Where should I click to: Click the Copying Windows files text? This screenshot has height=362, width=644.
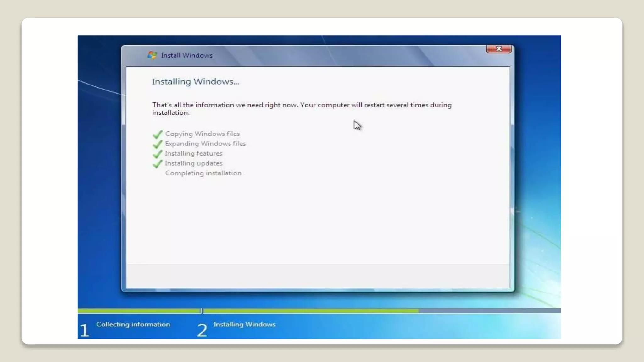point(202,134)
